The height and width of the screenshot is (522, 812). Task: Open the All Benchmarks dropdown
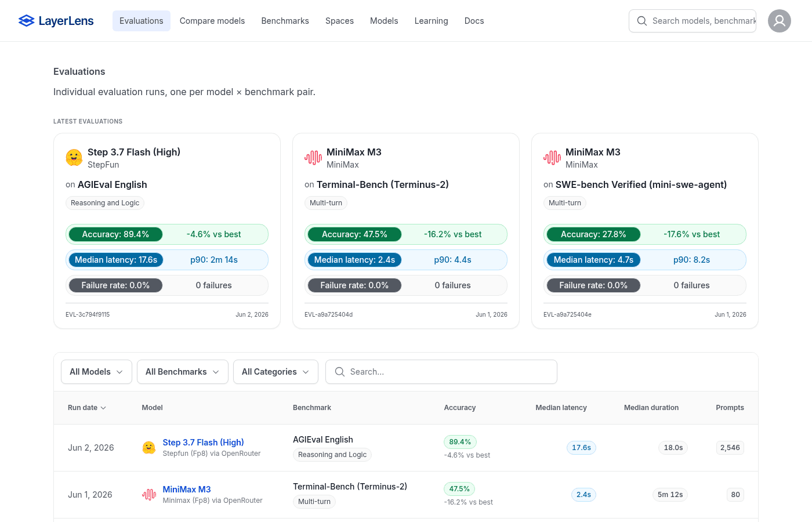click(x=183, y=372)
